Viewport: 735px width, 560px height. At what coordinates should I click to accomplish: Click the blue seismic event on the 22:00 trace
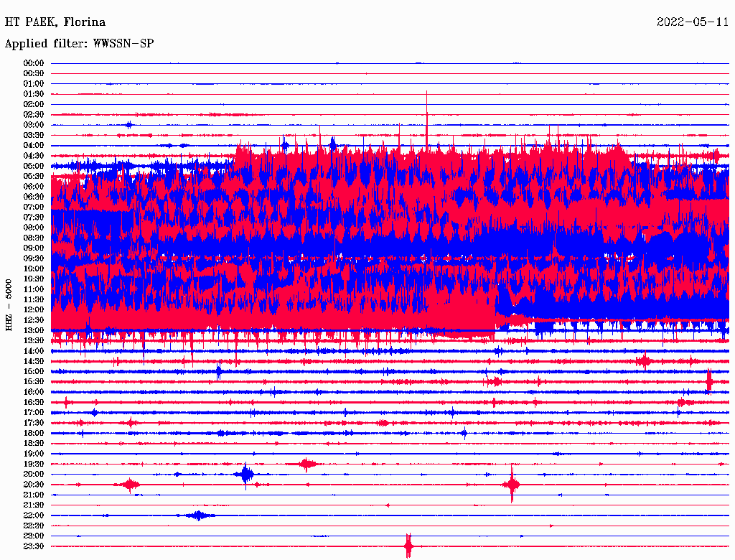[198, 515]
